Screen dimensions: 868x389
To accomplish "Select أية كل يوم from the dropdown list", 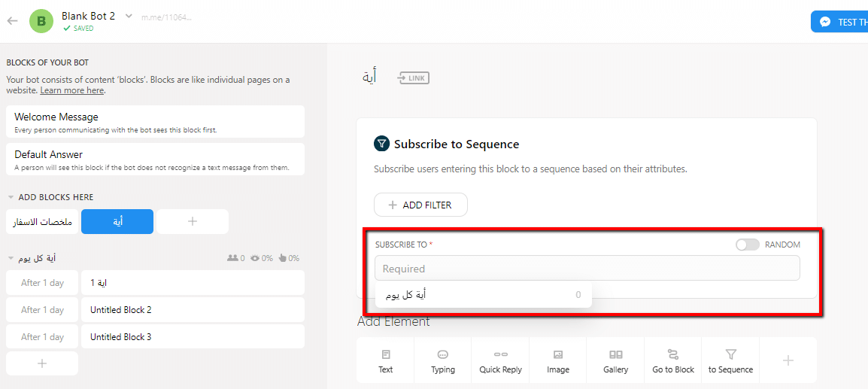I will pyautogui.click(x=484, y=295).
